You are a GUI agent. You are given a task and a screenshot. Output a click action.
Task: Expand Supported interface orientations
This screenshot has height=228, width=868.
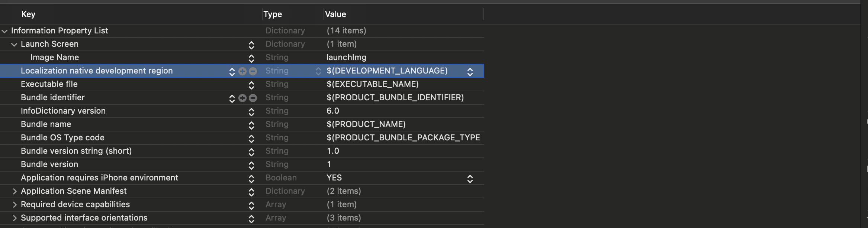[15, 218]
